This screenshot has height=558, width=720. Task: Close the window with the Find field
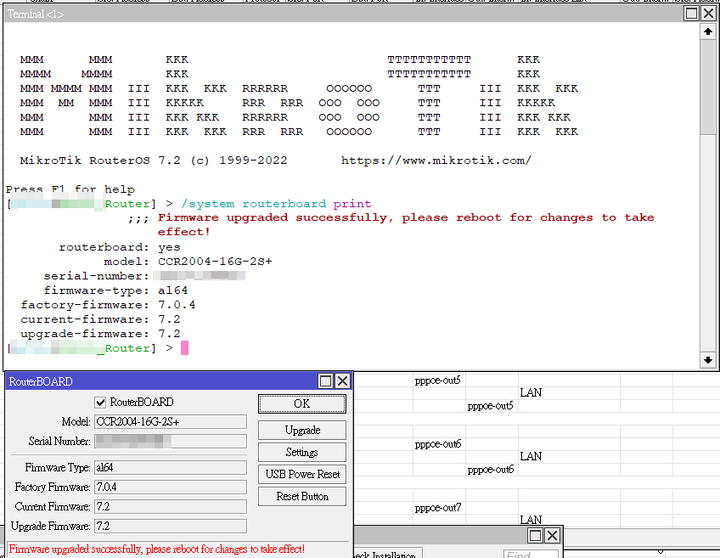[x=552, y=535]
